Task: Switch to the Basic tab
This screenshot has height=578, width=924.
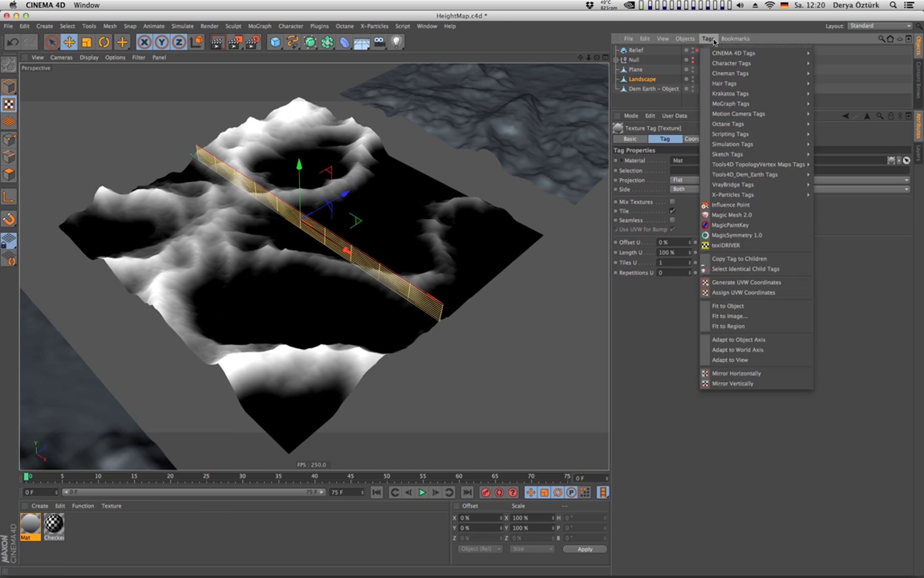Action: (x=630, y=139)
